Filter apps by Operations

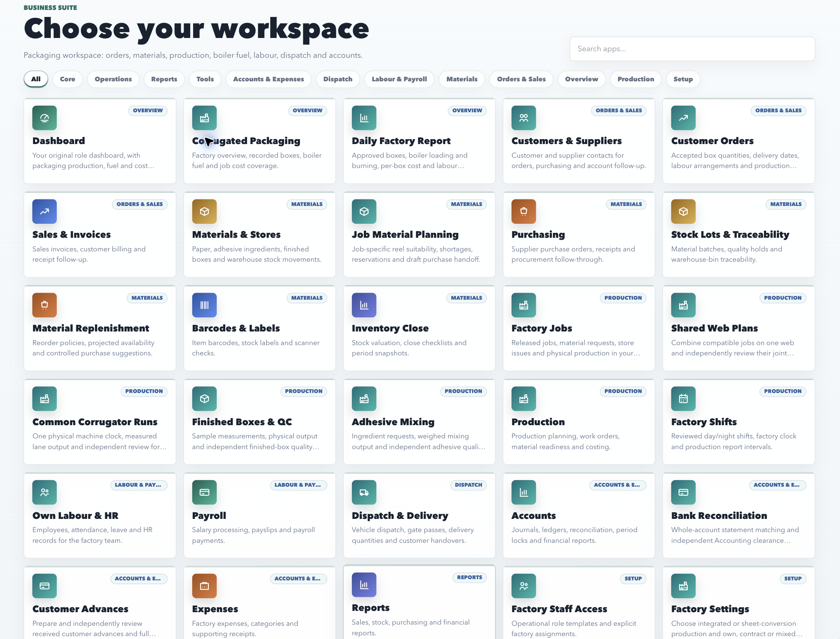pos(113,79)
